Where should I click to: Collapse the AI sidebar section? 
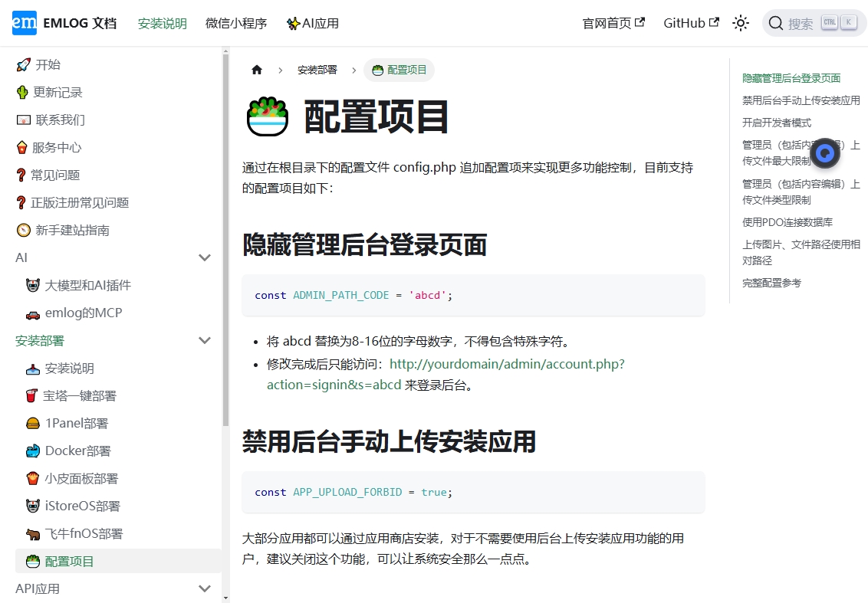click(x=205, y=257)
